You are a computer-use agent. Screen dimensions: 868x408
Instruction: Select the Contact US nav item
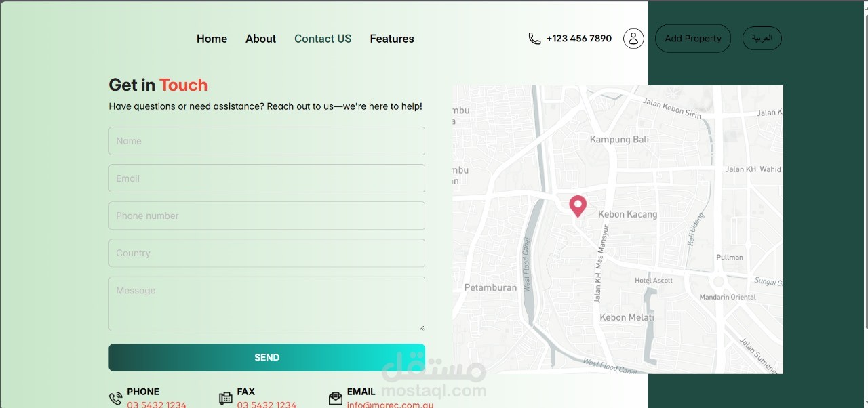(x=323, y=39)
